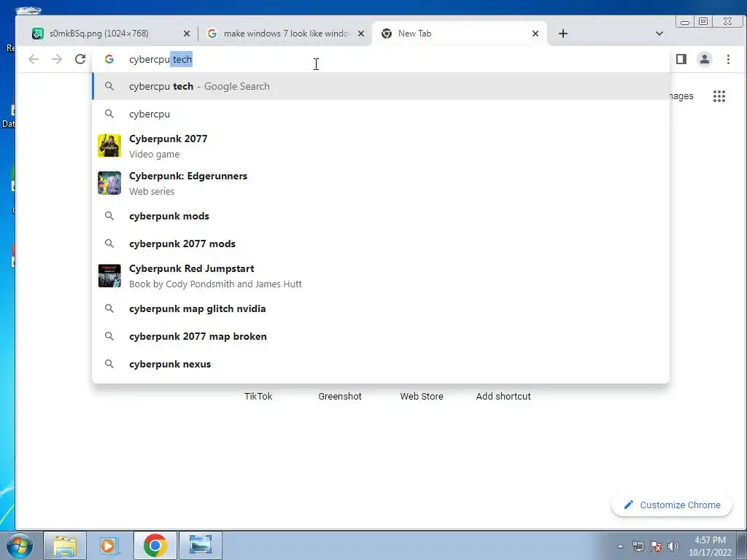Close the s0mkBSq.png tab
The image size is (747, 560).
tap(187, 34)
